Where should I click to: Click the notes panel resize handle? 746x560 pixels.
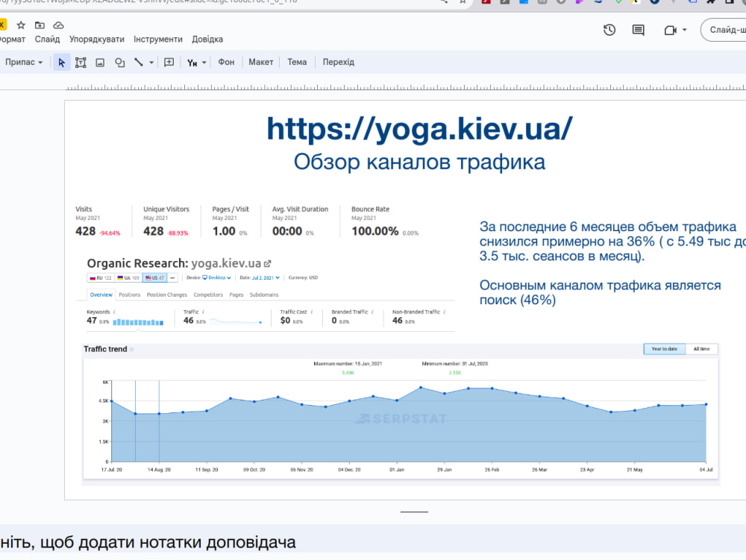coord(414,512)
